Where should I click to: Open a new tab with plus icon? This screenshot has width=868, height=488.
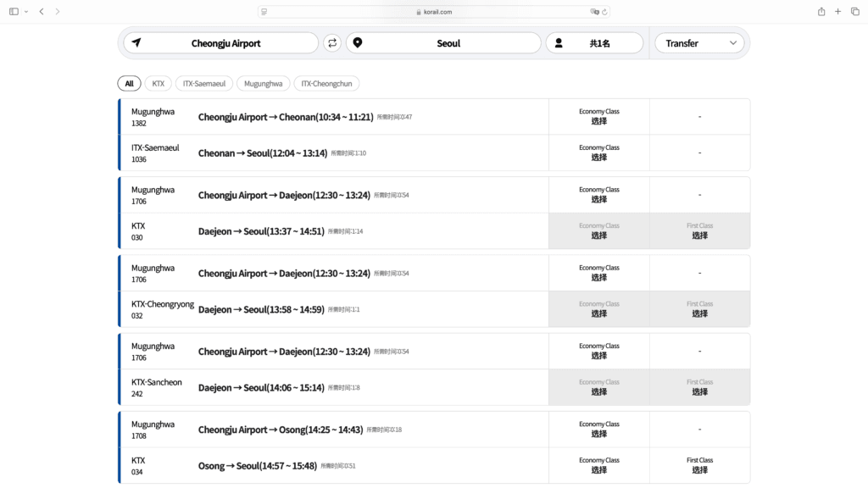pyautogui.click(x=838, y=12)
